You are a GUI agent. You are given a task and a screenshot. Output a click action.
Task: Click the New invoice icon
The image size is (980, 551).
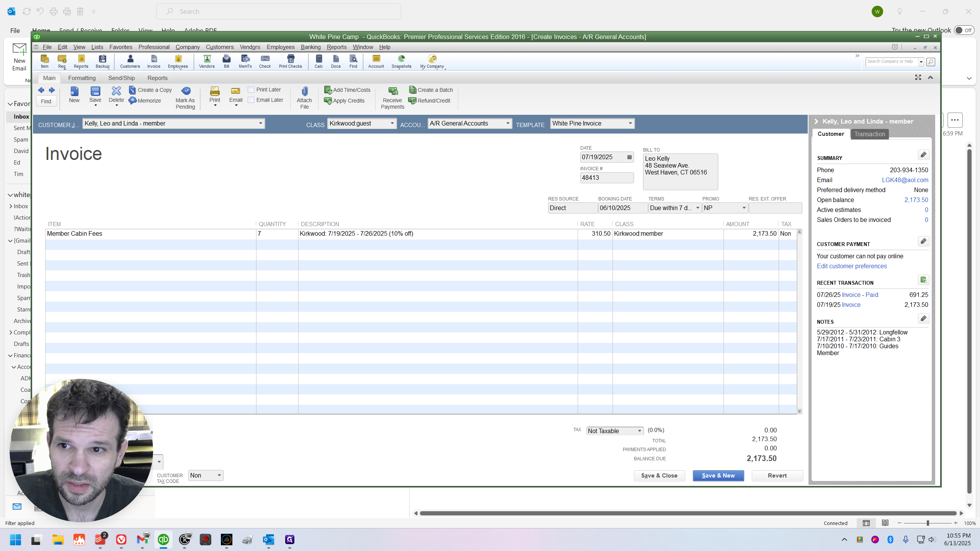click(74, 95)
